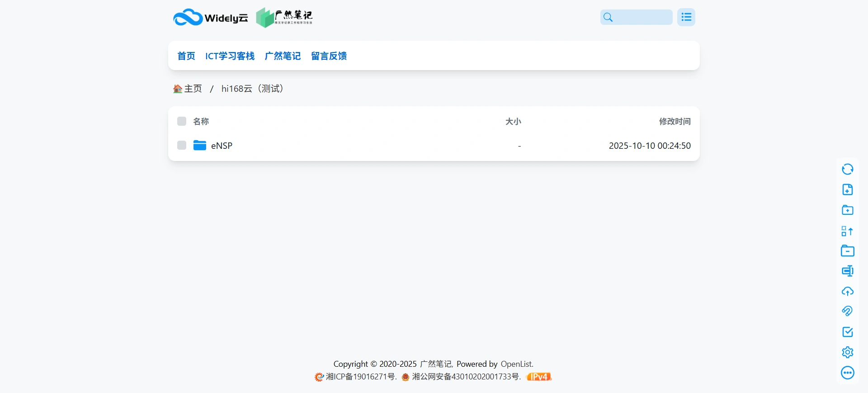
Task: Click the cloud upload icon
Action: [x=847, y=291]
